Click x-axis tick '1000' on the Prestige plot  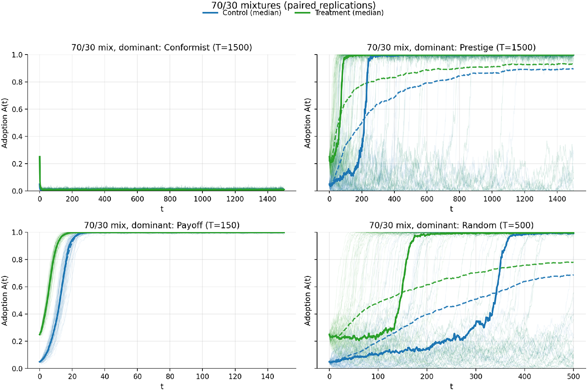coord(492,199)
